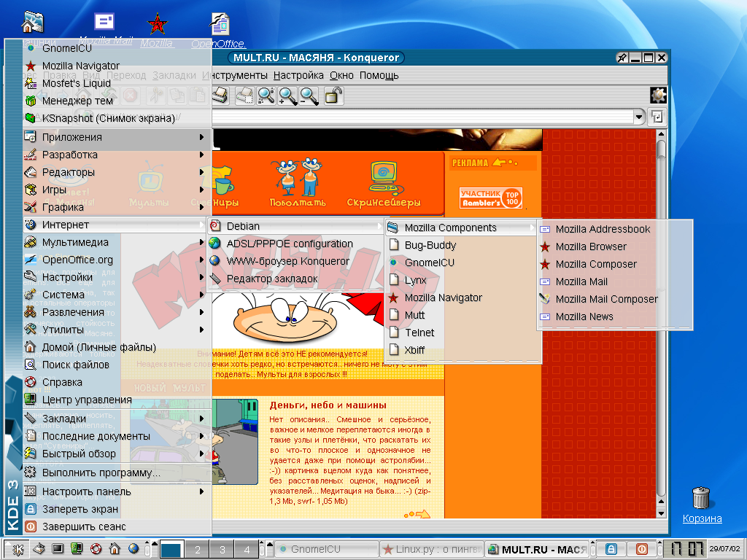The width and height of the screenshot is (747, 560).
Task: Open the Настройка menu in Konqueror
Action: point(298,75)
